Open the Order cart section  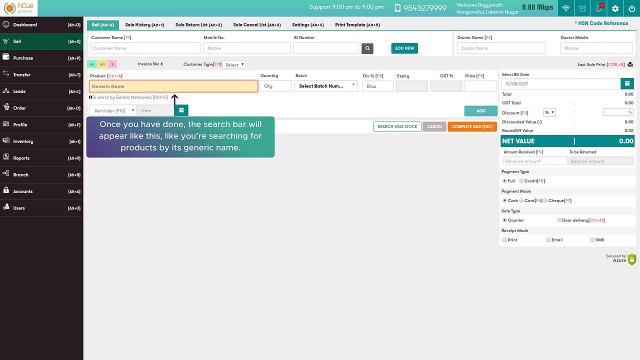41,108
